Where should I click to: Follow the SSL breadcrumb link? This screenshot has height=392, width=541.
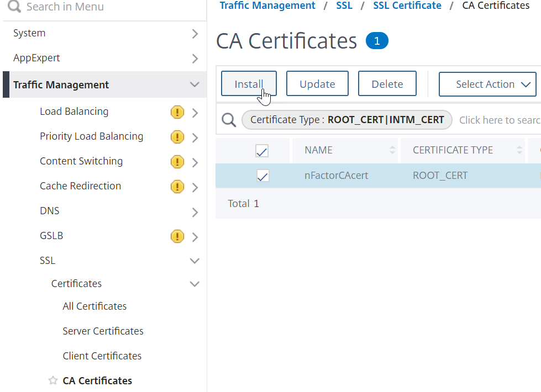[344, 6]
